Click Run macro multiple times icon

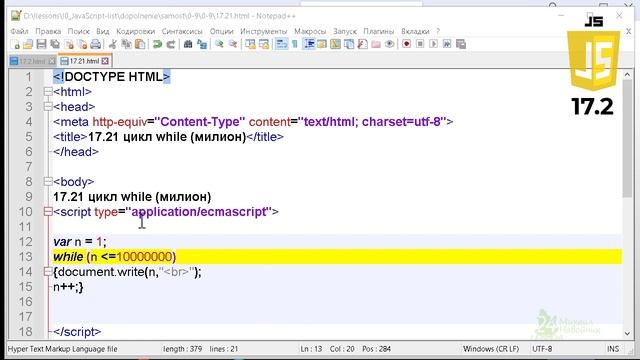pos(447,44)
